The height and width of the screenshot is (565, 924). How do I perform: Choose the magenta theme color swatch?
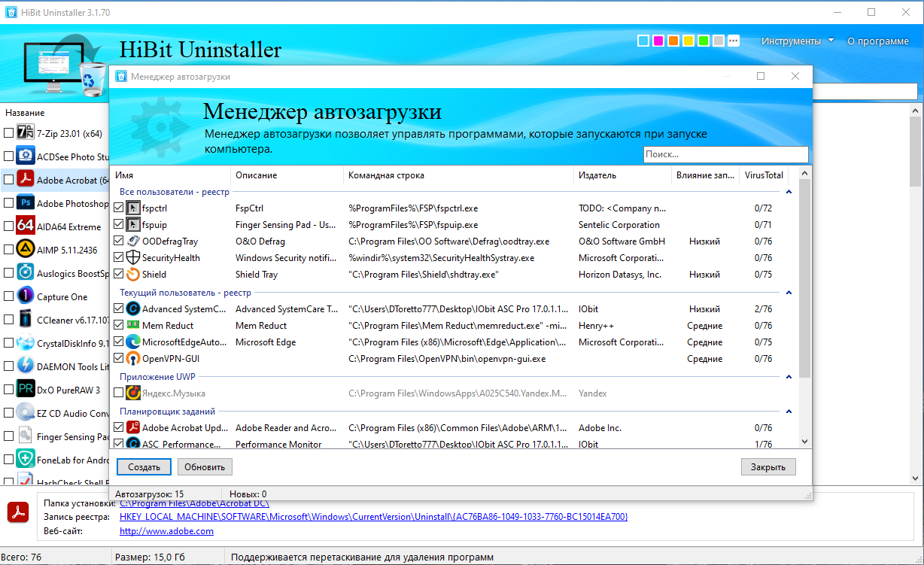pyautogui.click(x=658, y=41)
